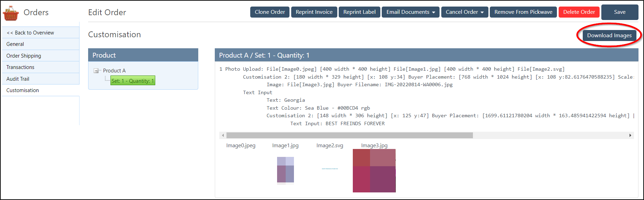Click the Reprint Invoice button

click(314, 12)
